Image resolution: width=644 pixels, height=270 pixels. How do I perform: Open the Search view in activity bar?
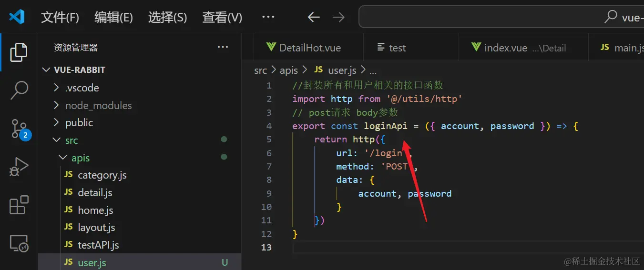coord(19,90)
